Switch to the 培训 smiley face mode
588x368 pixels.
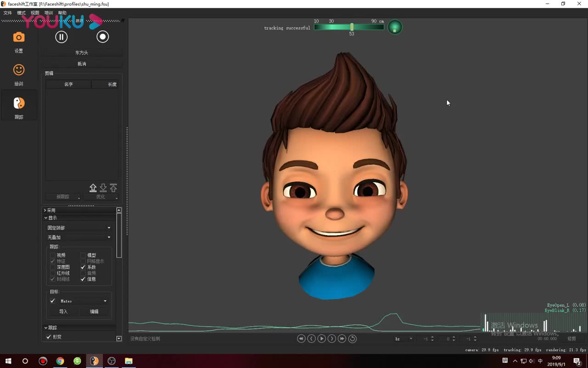click(18, 70)
